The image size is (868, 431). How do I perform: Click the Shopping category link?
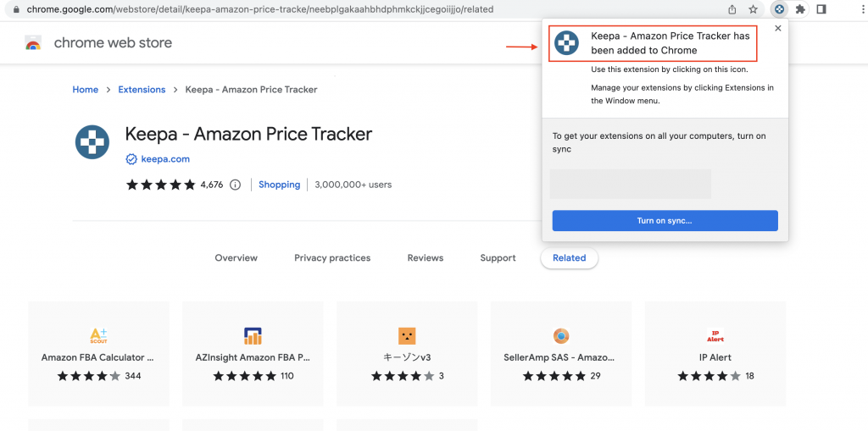point(279,185)
